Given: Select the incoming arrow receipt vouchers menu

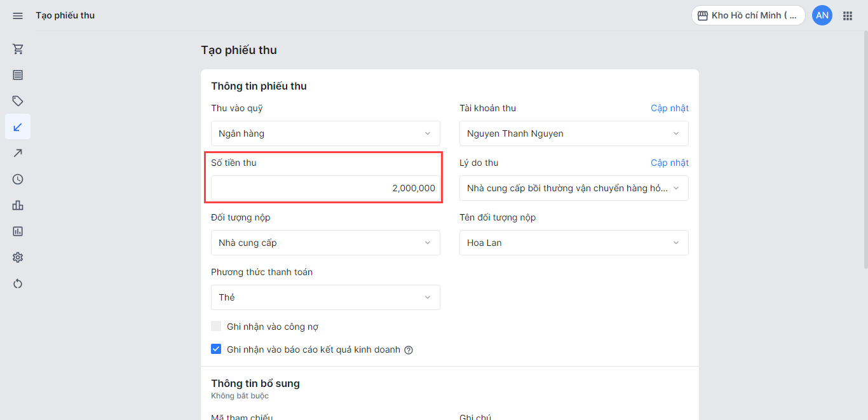Looking at the screenshot, I should tap(18, 127).
